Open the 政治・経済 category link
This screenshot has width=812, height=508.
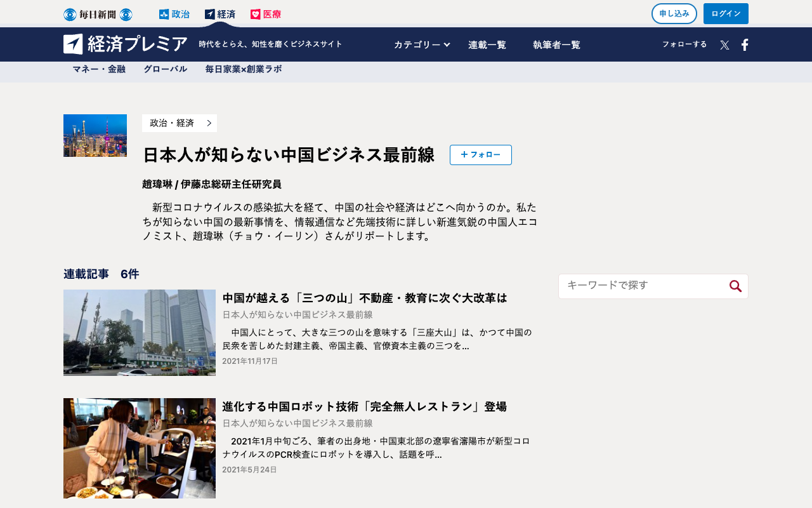[180, 123]
